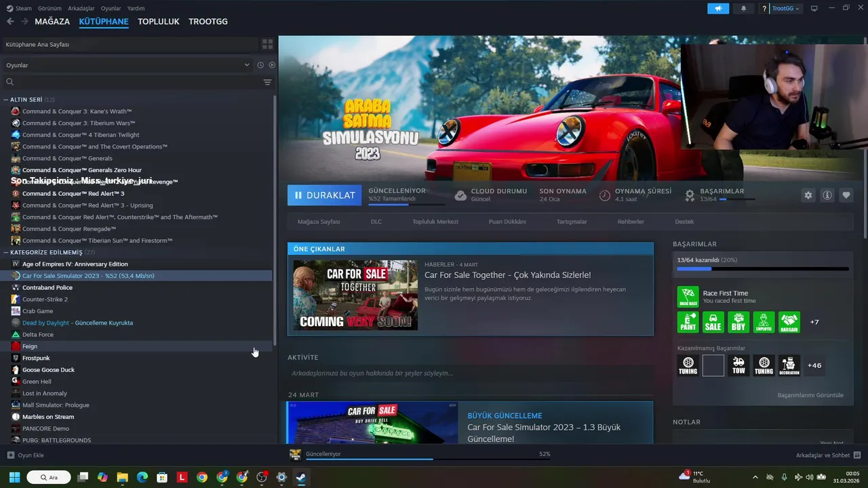The width and height of the screenshot is (868, 488).
Task: Click the Oyun Ekle plus icon
Action: 10,455
